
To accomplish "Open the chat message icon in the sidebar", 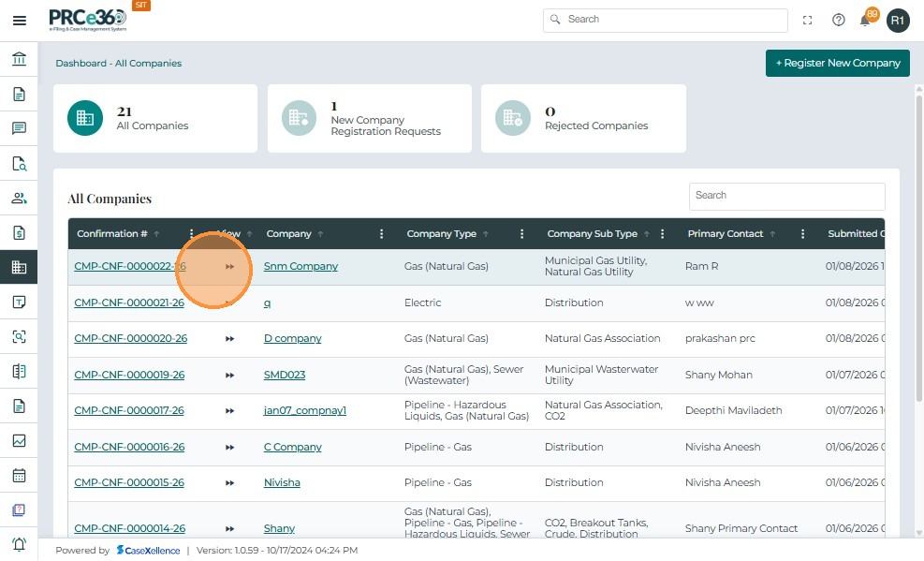I will coord(19,129).
